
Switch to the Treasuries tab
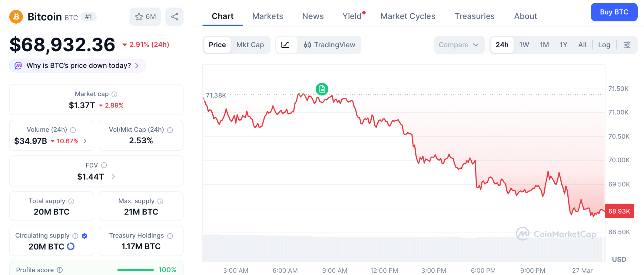pyautogui.click(x=474, y=16)
